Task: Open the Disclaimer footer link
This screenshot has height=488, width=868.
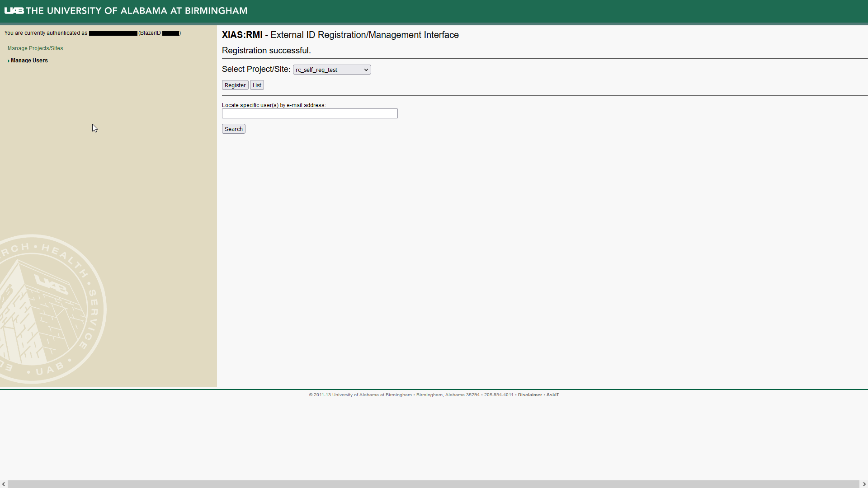Action: click(530, 395)
